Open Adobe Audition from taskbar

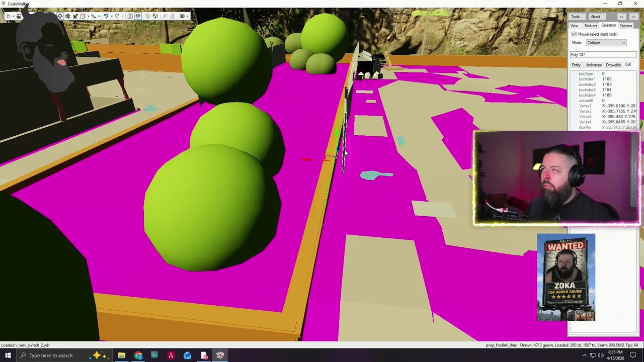[154, 355]
